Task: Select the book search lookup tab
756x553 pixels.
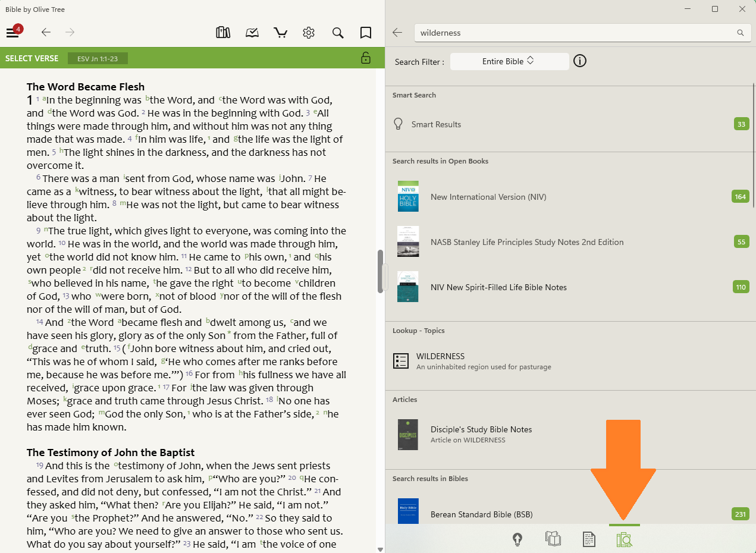Action: tap(625, 539)
